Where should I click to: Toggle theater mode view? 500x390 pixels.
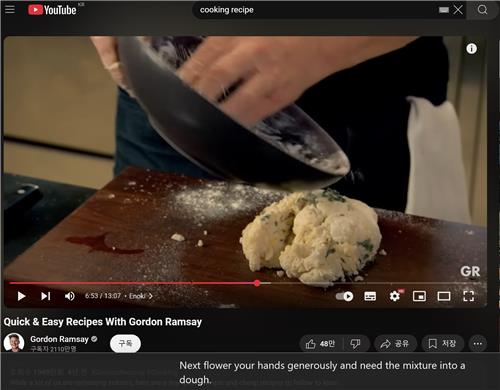[x=444, y=296]
